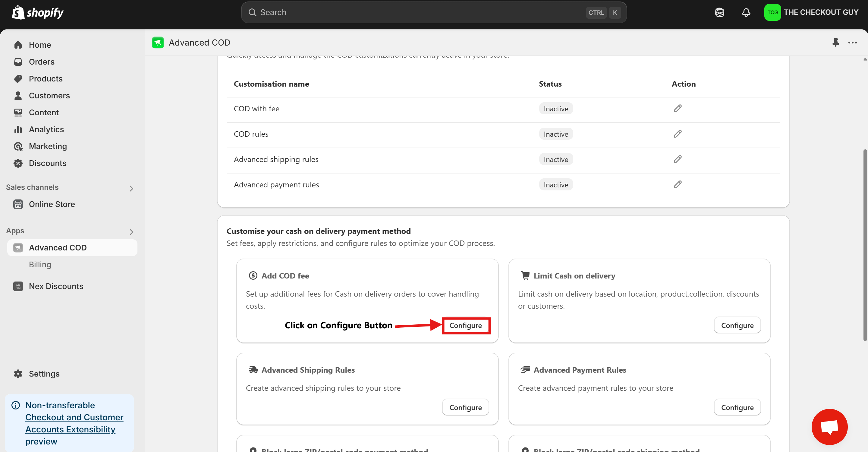Click the Shopify logo
Image resolution: width=868 pixels, height=452 pixels.
coord(37,12)
